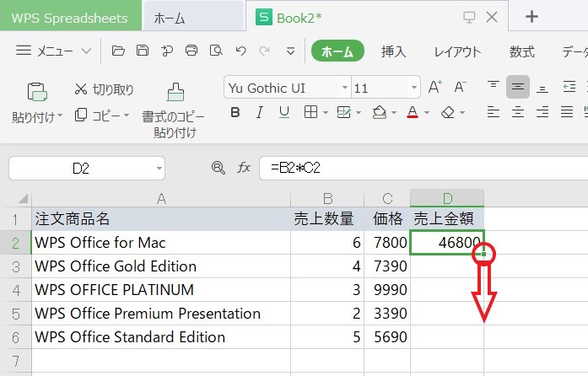The height and width of the screenshot is (376, 588).
Task: Expand the clear eraser dropdown arrow
Action: pos(462,112)
